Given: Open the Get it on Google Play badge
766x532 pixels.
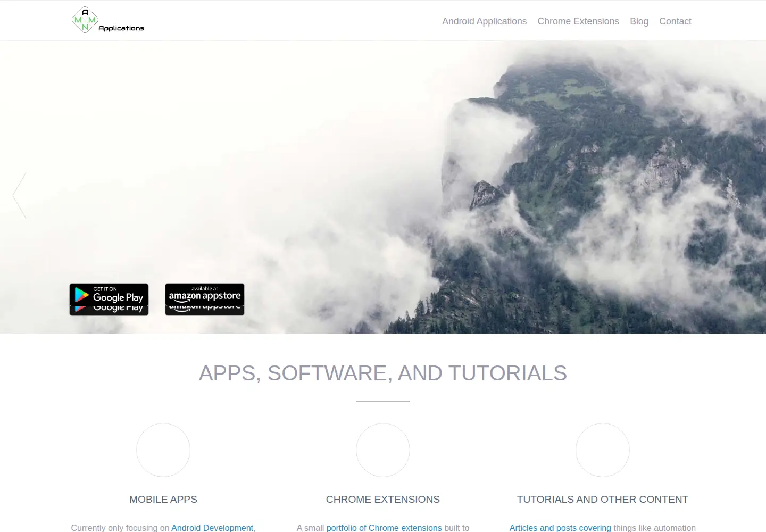Looking at the screenshot, I should point(109,295).
